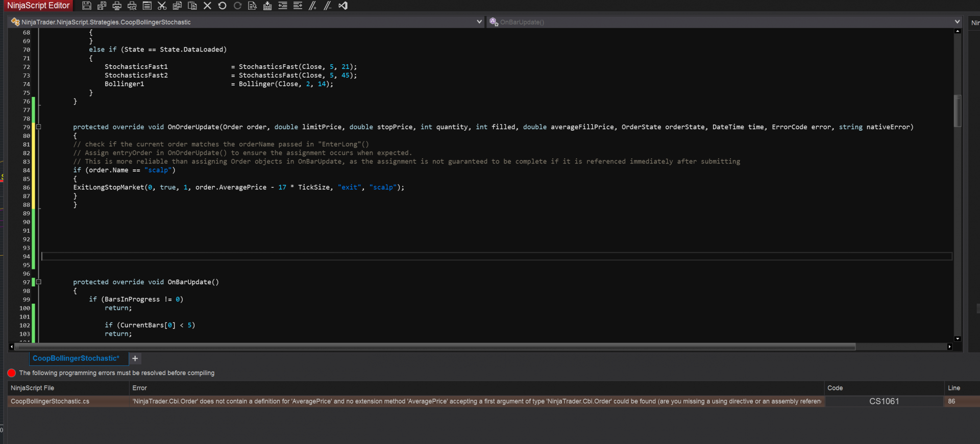Save the current NinjaScript file
This screenshot has height=444, width=980.
tap(87, 6)
